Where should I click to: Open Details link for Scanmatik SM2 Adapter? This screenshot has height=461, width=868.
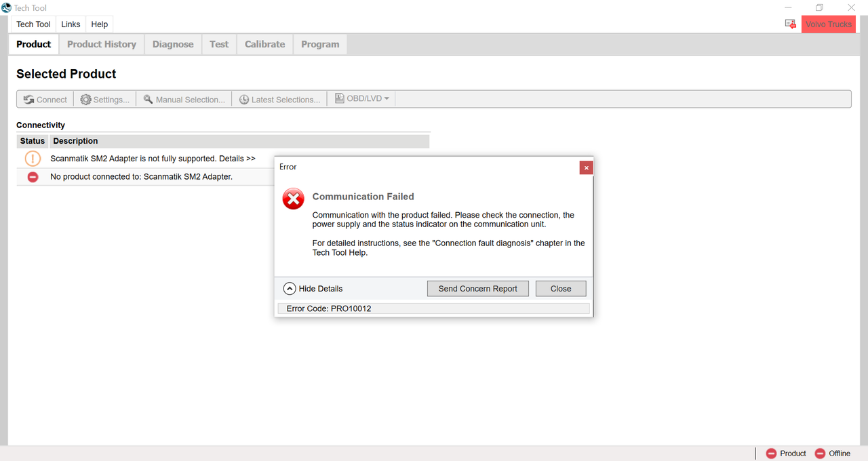point(237,159)
